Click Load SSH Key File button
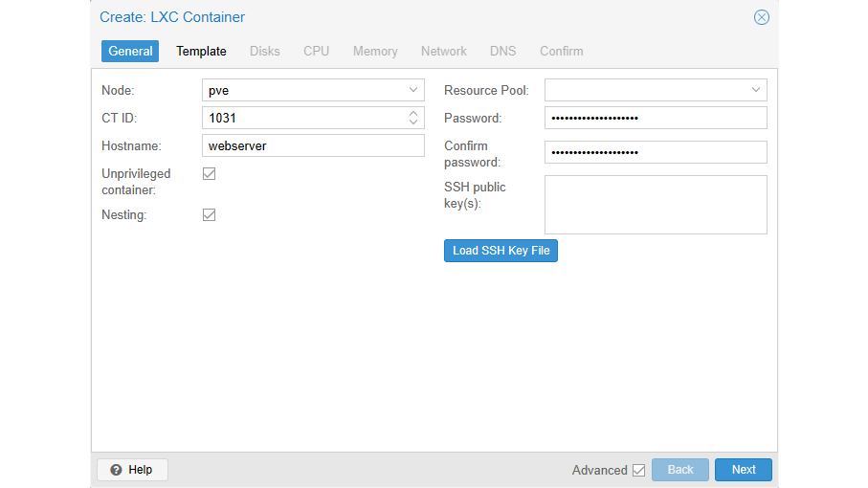This screenshot has width=868, height=488. pyautogui.click(x=501, y=251)
